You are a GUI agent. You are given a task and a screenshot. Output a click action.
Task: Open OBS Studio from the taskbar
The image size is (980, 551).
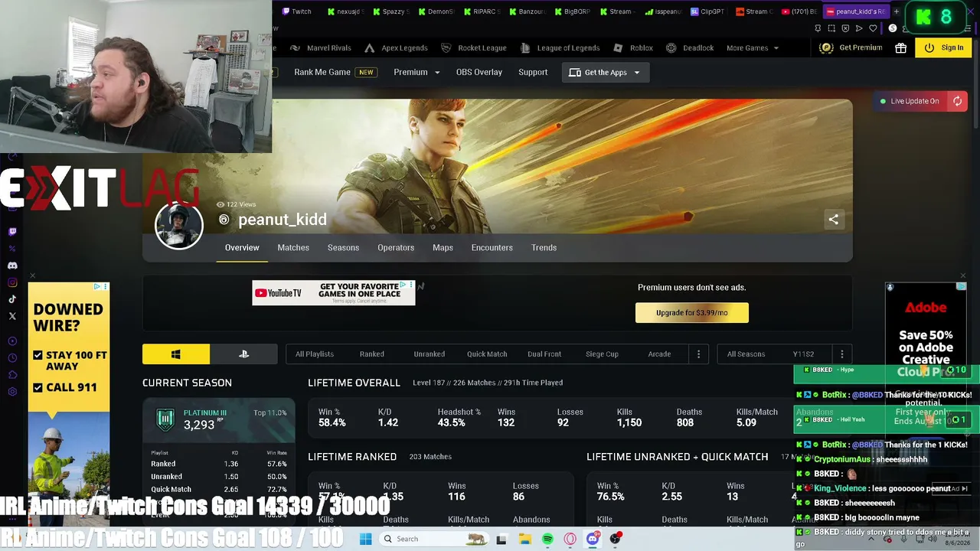615,539
